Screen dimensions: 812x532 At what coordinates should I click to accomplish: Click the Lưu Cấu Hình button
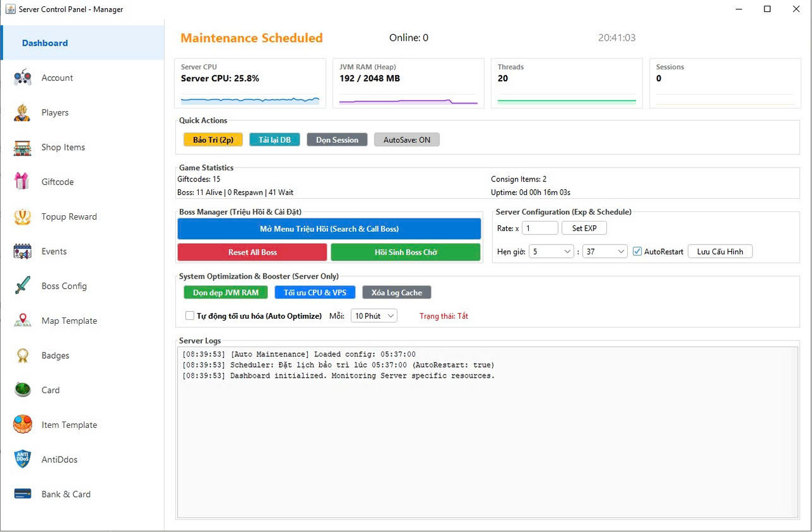[x=720, y=251]
